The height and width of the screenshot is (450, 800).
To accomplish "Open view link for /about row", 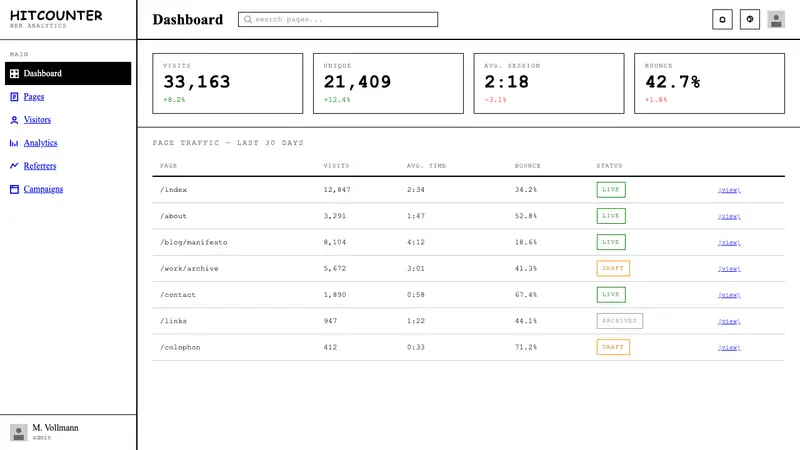I will 729,216.
